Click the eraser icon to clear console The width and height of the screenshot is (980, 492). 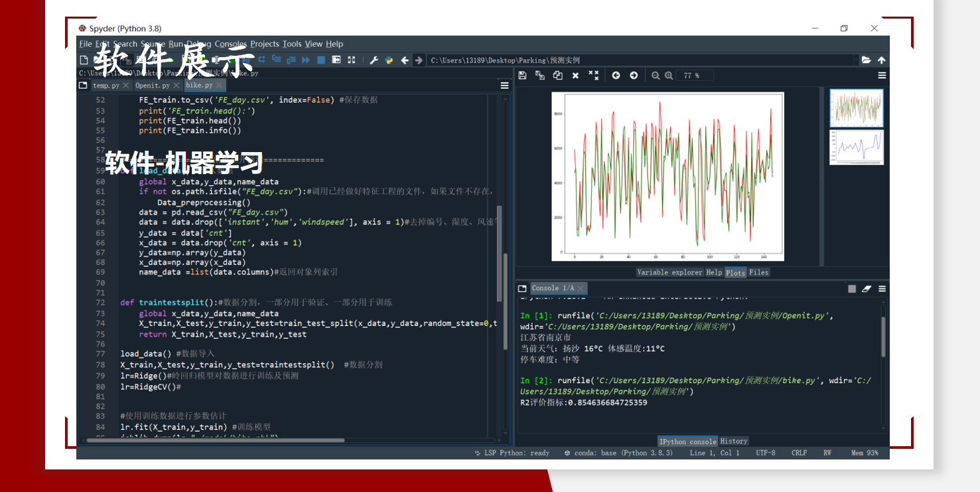866,289
